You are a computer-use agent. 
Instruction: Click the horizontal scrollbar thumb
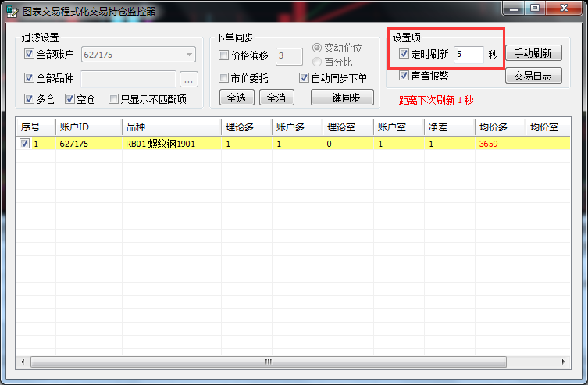pos(269,362)
